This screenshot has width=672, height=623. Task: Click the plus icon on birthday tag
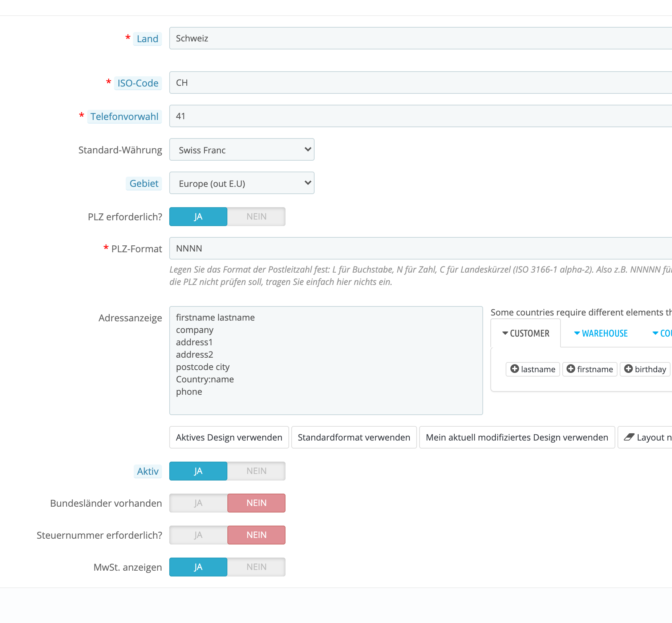coord(628,369)
